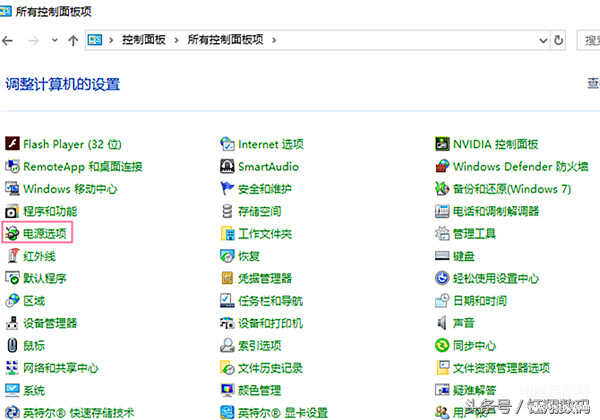Open the 键盘 keyboard icon
This screenshot has width=600, height=420.
(442, 256)
